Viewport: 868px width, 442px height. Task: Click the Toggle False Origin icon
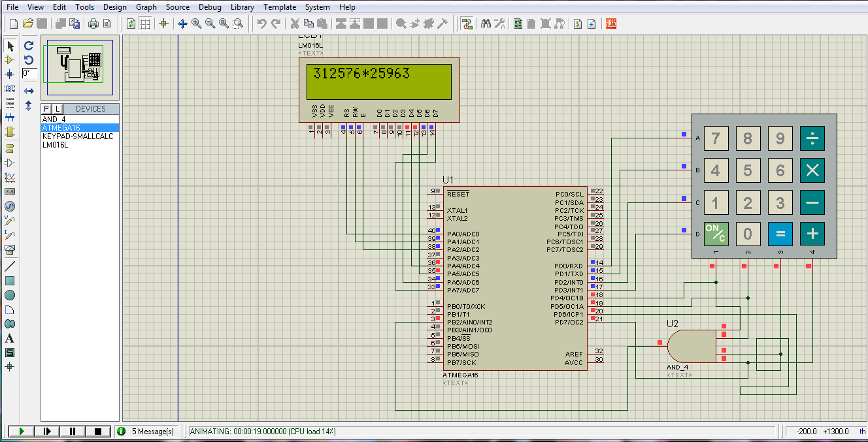pyautogui.click(x=163, y=24)
